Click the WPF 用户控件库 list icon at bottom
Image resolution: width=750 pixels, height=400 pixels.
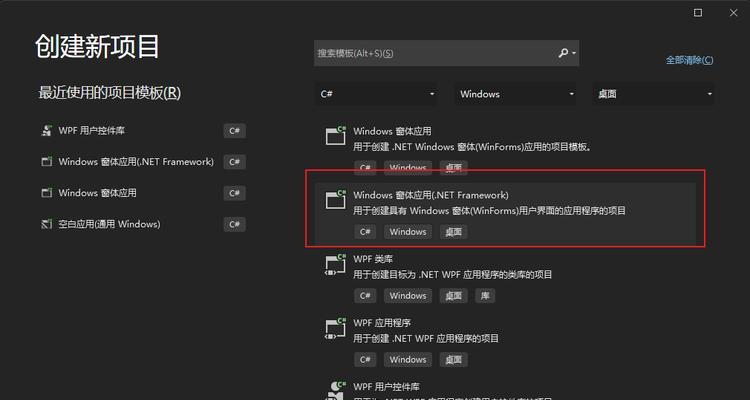coord(335,390)
